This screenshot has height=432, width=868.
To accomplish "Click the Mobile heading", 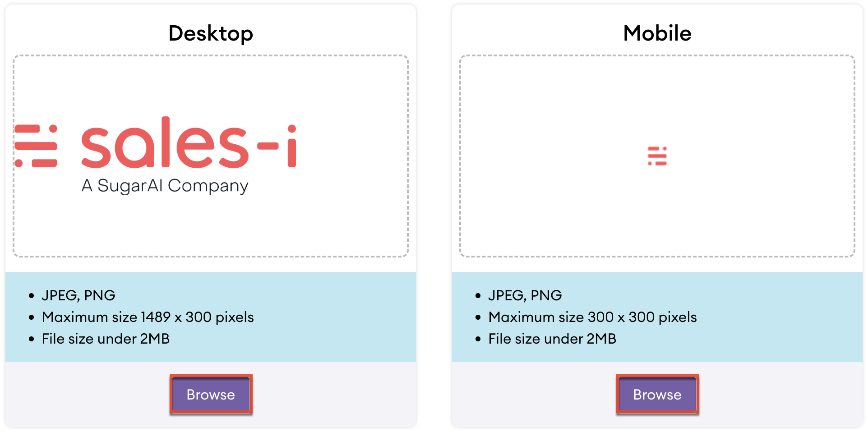I will (x=657, y=33).
